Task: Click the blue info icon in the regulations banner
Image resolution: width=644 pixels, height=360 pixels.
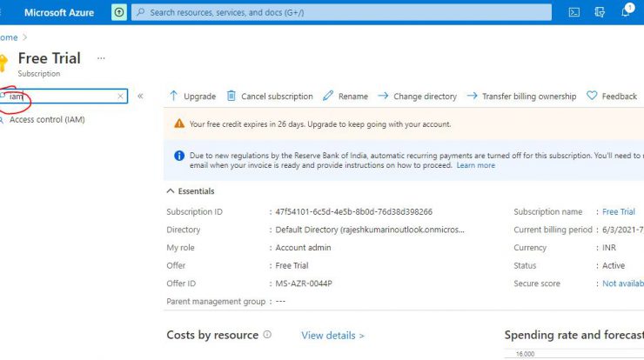Action: 179,156
